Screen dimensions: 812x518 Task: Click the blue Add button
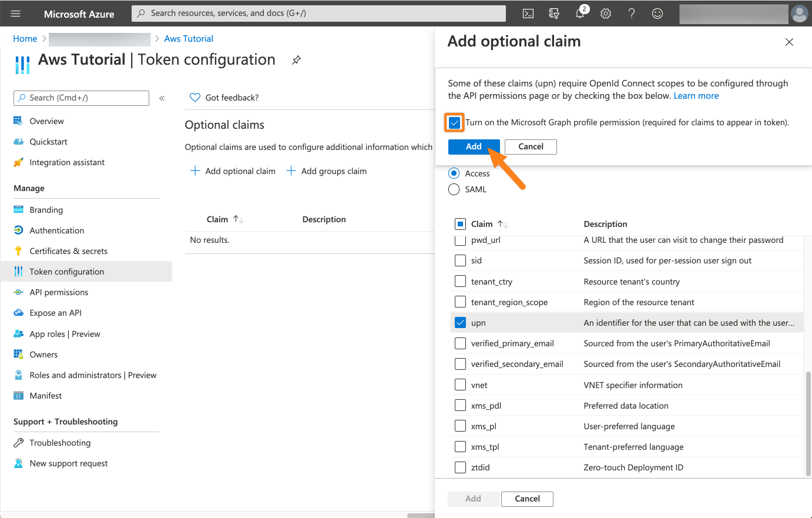(x=474, y=147)
